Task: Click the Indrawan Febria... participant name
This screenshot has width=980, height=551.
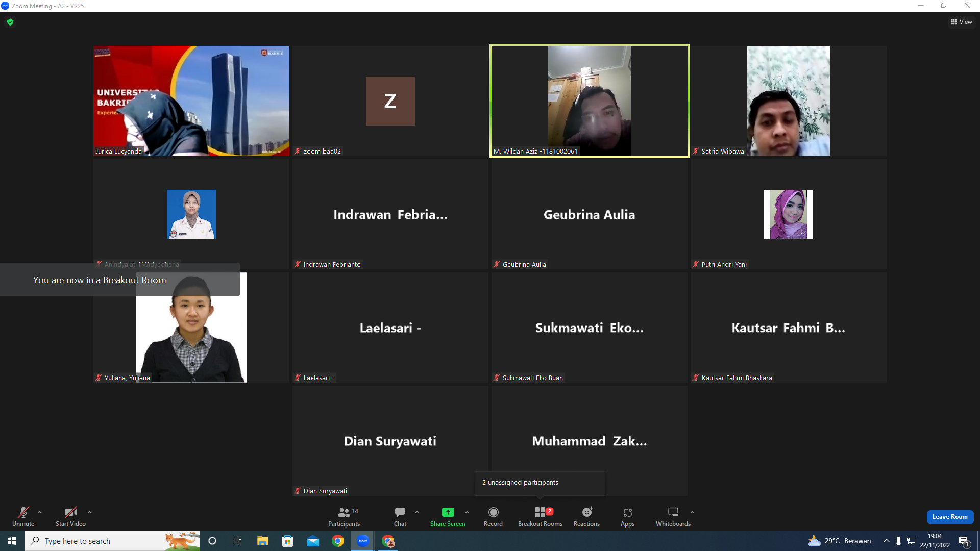Action: click(390, 215)
